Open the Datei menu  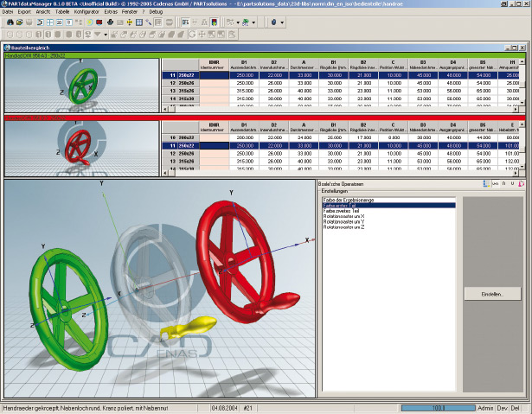(8, 11)
